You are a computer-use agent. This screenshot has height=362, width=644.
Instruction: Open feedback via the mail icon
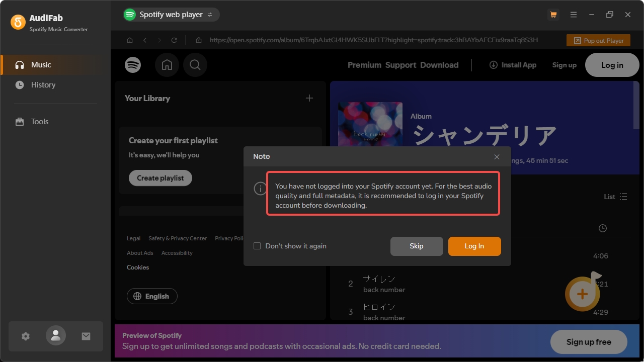(86, 336)
